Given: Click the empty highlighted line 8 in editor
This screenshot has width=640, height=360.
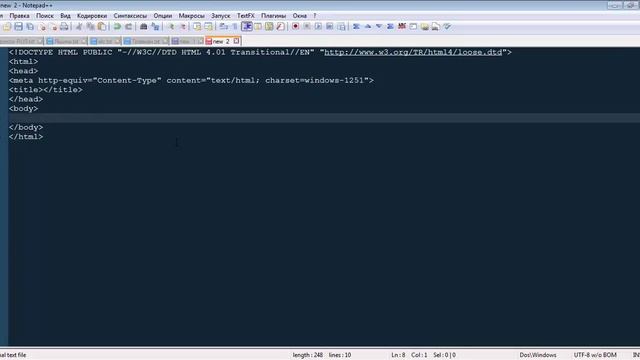Looking at the screenshot, I should coord(324,118).
